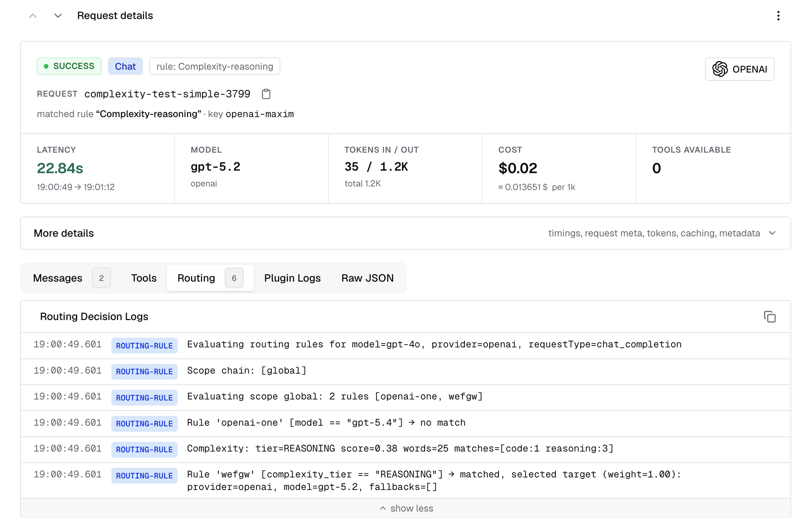Click the Chat type badge
This screenshot has height=518, width=812.
125,66
